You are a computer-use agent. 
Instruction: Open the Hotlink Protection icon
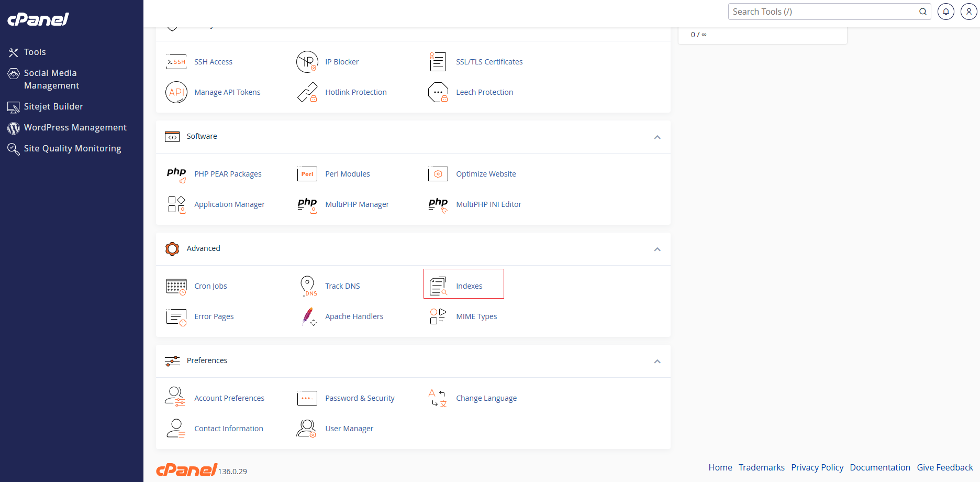(x=307, y=92)
